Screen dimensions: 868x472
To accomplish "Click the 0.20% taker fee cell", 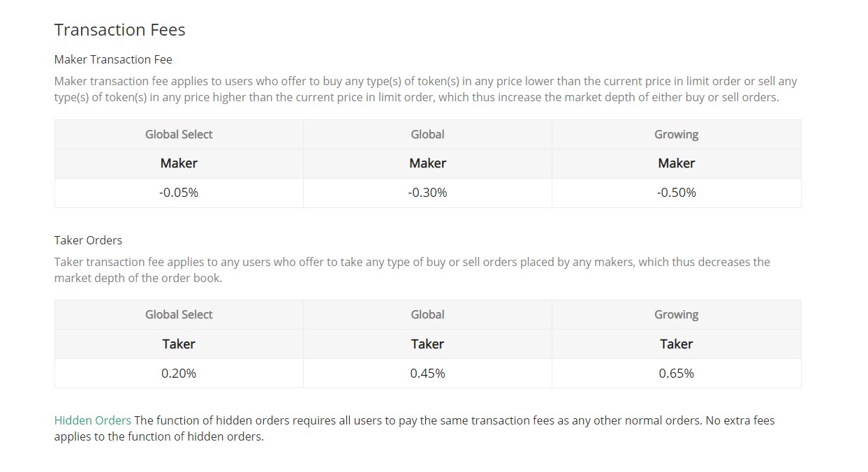I will tap(179, 374).
